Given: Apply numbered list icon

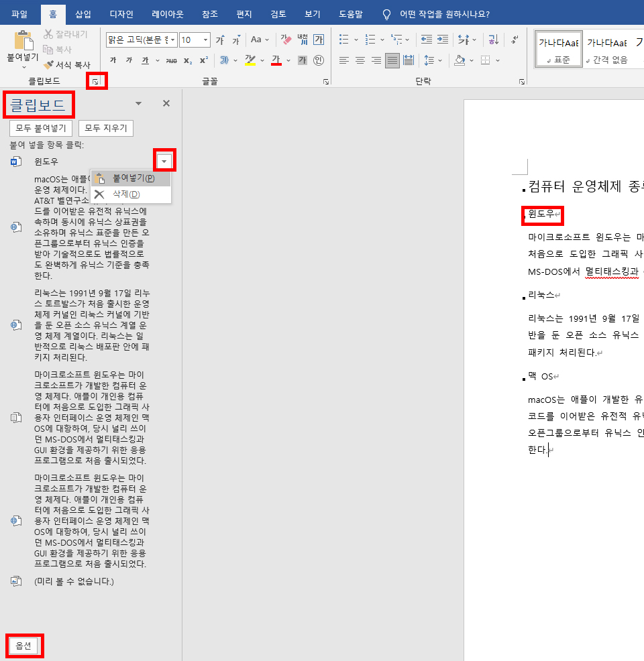Looking at the screenshot, I should 370,40.
